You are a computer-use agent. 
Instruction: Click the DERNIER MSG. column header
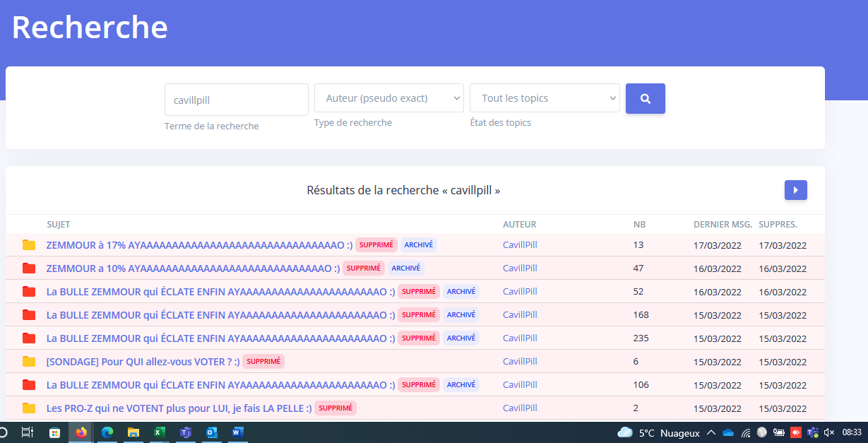point(723,225)
